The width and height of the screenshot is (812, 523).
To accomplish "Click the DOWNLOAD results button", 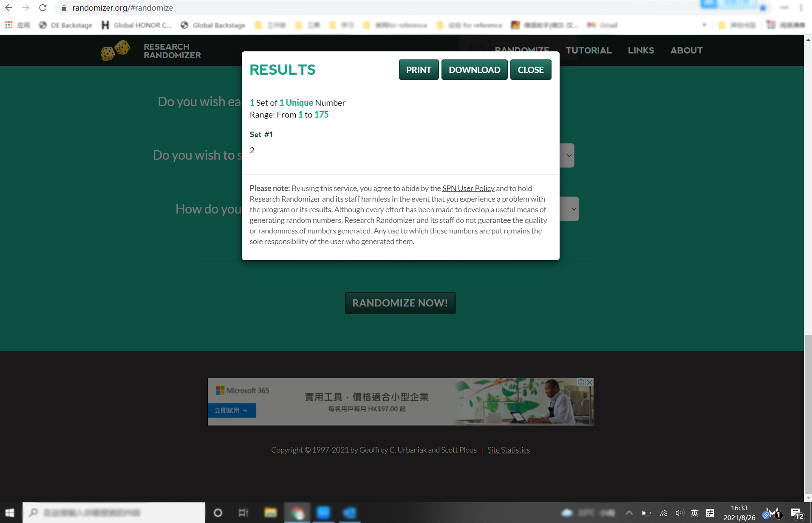I will coord(475,70).
